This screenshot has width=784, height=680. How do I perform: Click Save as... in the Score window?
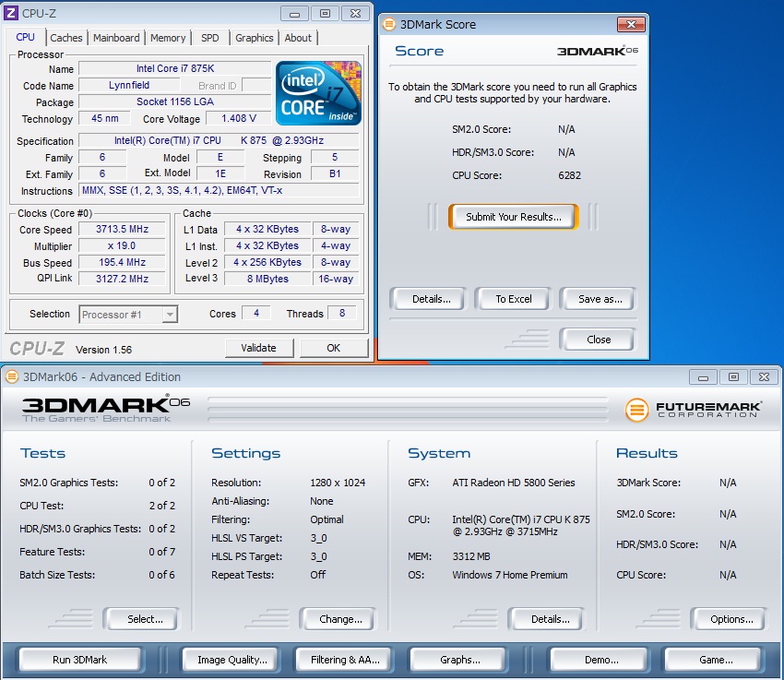pos(600,299)
